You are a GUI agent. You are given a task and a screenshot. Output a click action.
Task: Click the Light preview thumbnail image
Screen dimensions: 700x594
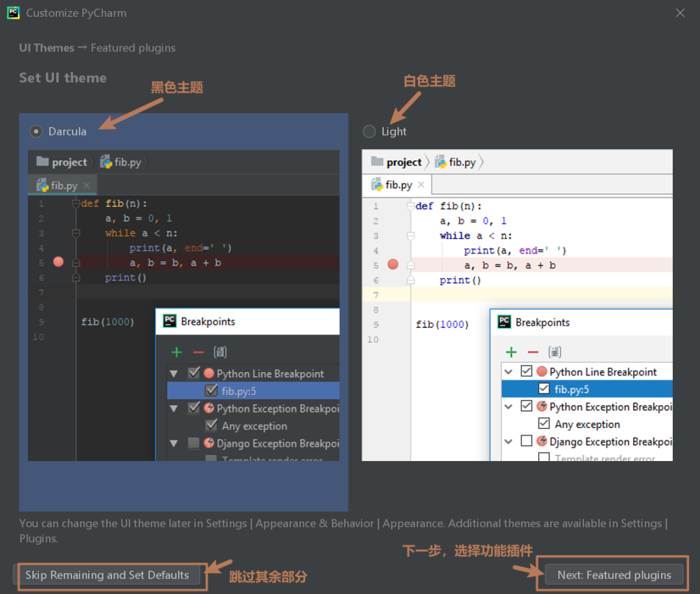[x=517, y=305]
